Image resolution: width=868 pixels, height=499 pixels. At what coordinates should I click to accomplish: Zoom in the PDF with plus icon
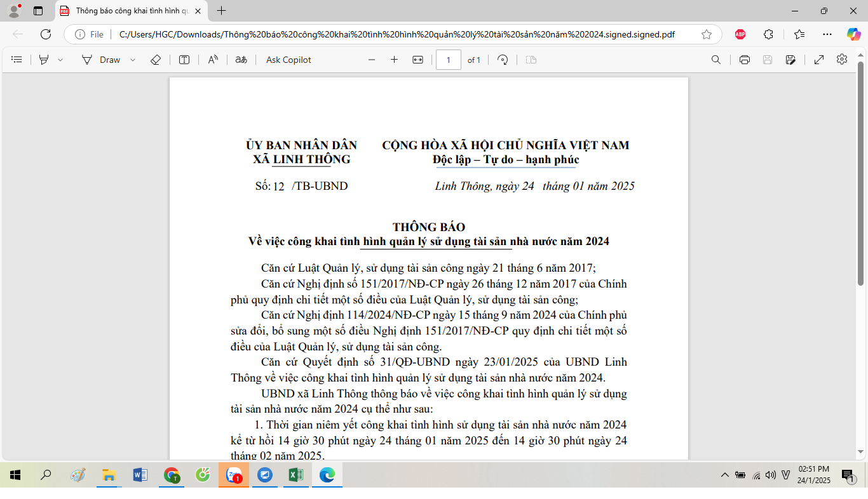[394, 60]
